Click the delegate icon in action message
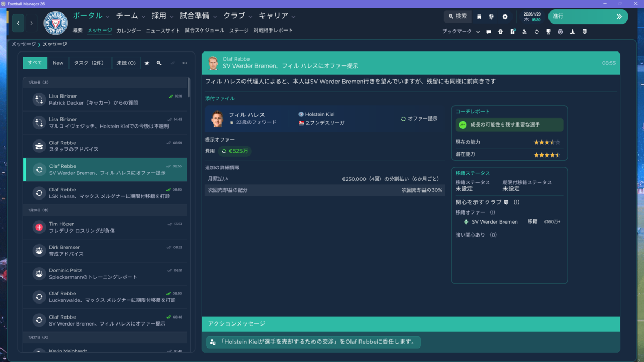 pos(213,342)
